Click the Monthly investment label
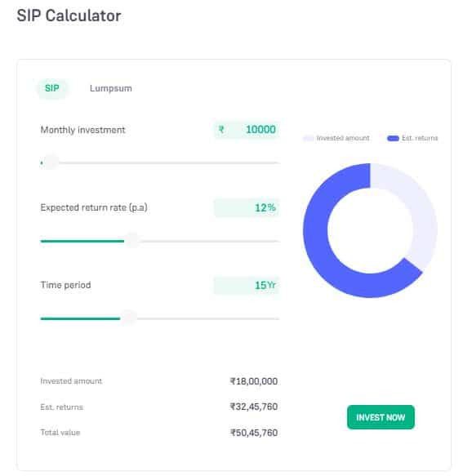The height and width of the screenshot is (476, 463). (83, 130)
